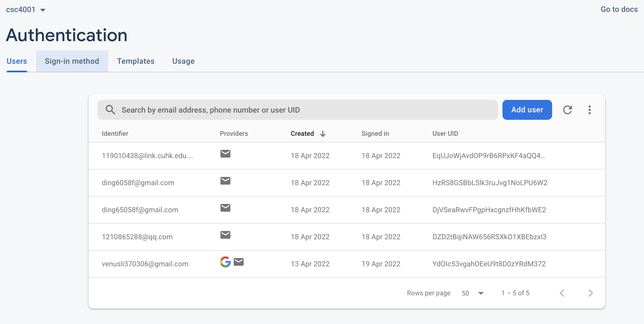
Task: Open the Templates tab
Action: click(x=135, y=61)
